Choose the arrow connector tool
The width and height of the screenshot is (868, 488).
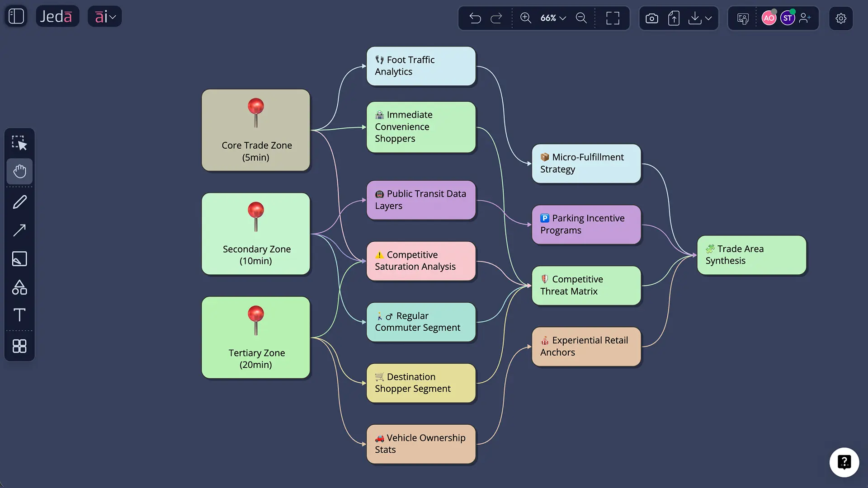(19, 230)
